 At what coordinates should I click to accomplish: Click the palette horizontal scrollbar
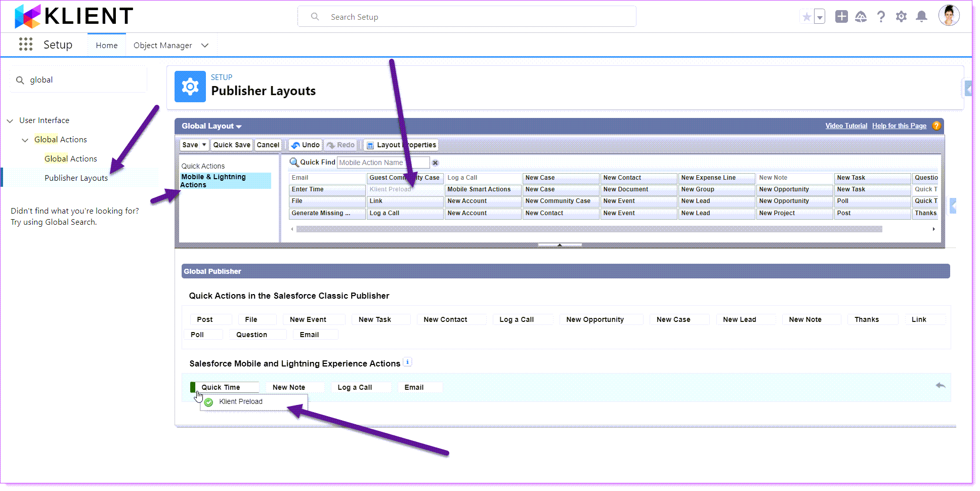(589, 229)
